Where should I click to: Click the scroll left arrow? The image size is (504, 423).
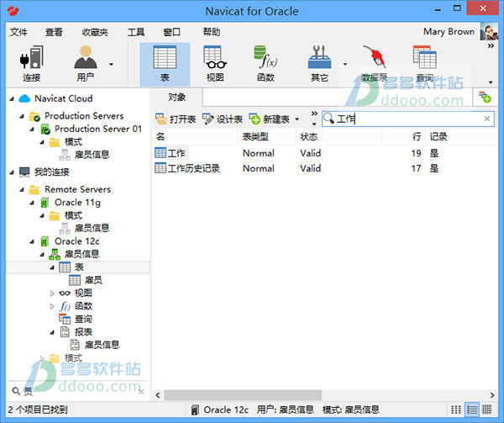tap(158, 395)
